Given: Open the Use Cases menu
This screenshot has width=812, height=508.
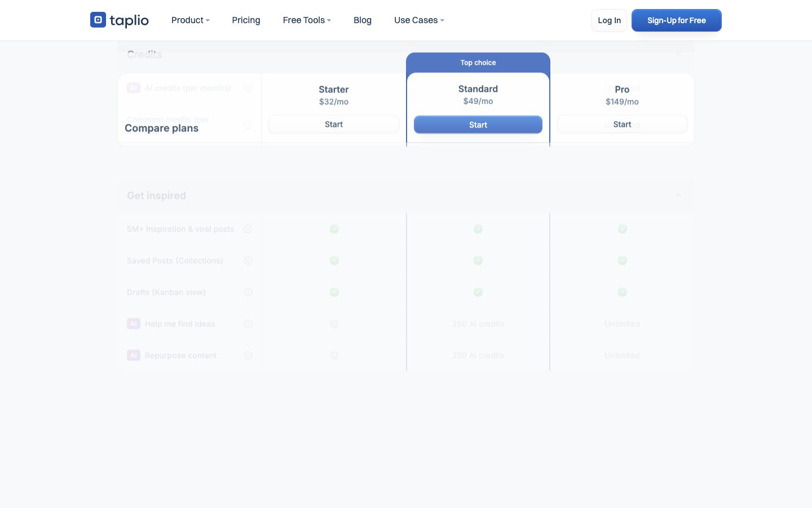Looking at the screenshot, I should pyautogui.click(x=419, y=20).
